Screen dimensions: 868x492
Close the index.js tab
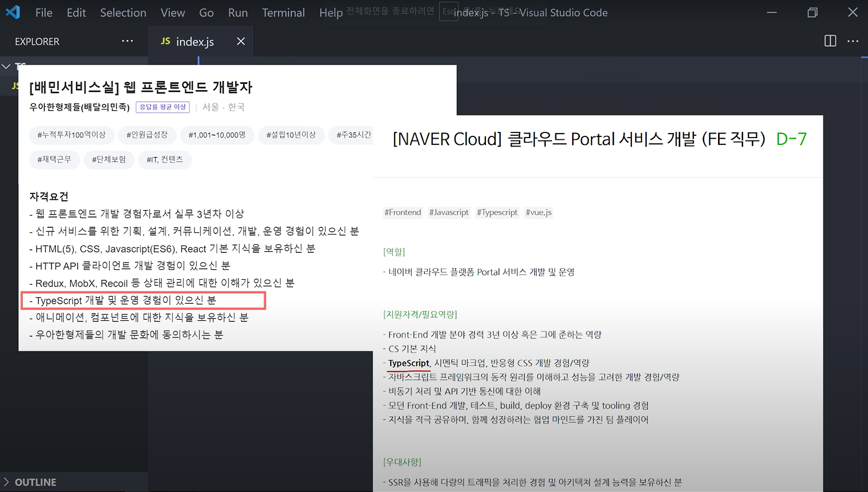pyautogui.click(x=241, y=41)
